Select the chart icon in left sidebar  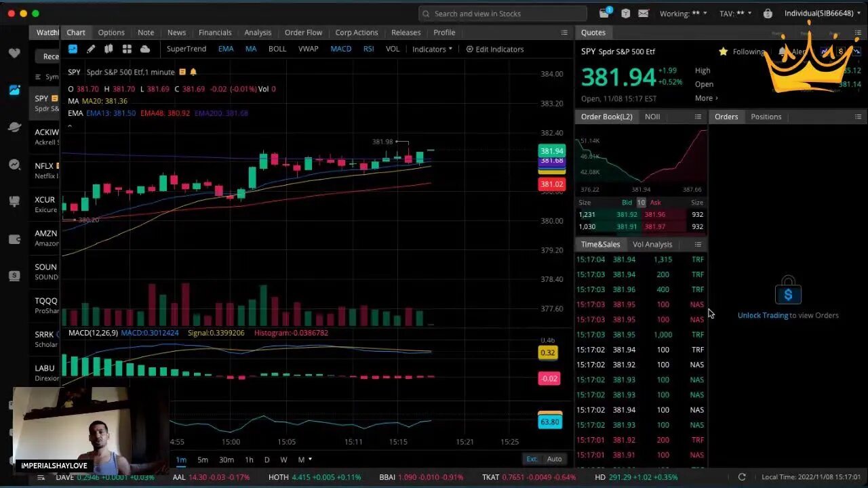tap(14, 90)
